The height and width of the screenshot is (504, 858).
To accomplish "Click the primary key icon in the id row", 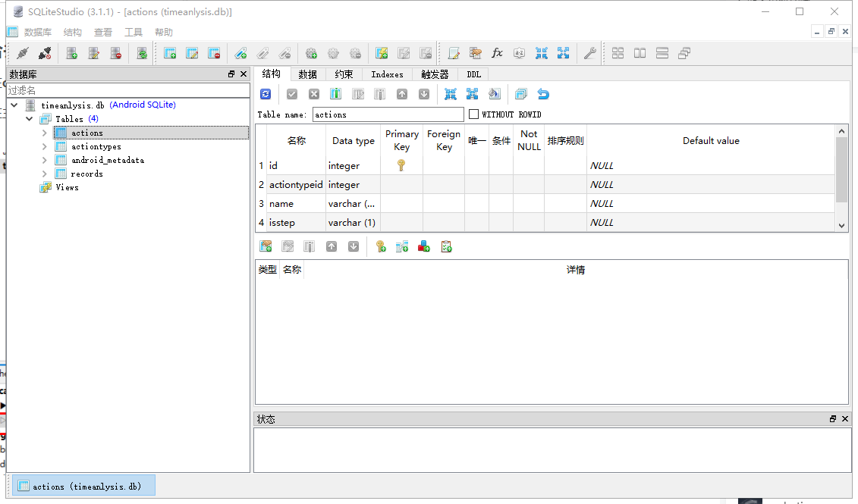I will click(401, 165).
